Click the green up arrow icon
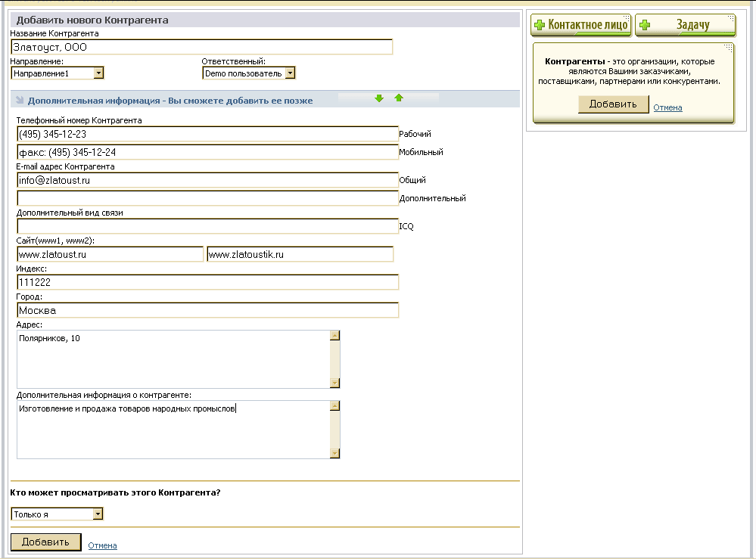756x559 pixels. click(399, 98)
